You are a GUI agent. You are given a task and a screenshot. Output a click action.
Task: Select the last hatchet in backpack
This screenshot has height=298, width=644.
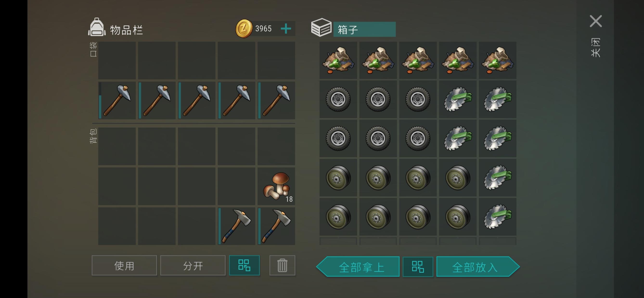(276, 226)
